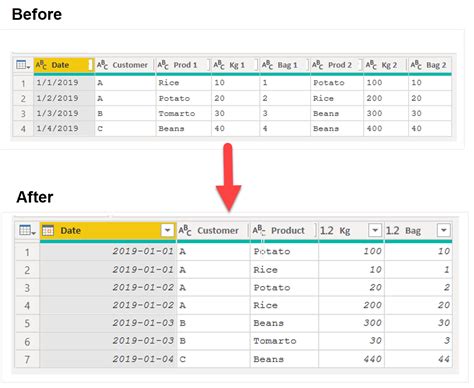
Task: Select the Customer column header in After table
Action: (213, 231)
